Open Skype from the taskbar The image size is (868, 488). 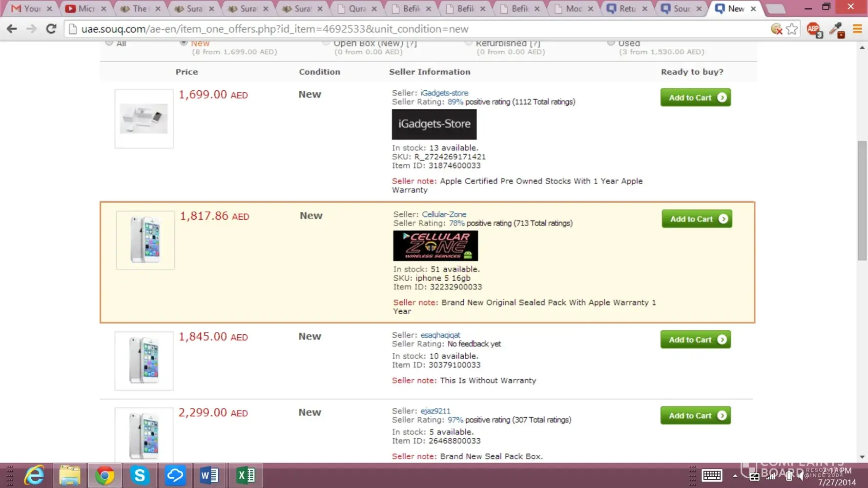click(140, 475)
